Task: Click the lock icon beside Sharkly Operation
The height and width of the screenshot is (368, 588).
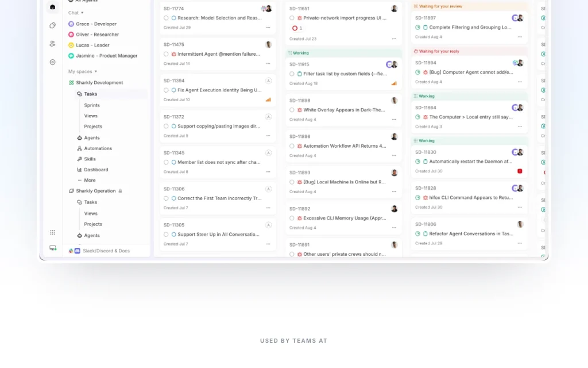Action: (121, 191)
